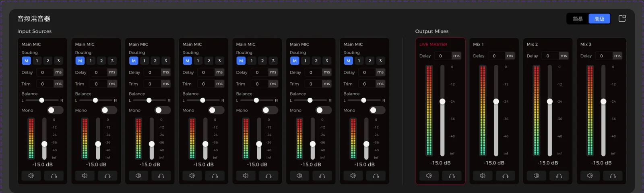Enable headphone monitoring on Mix 3
This screenshot has height=193, width=644.
pos(613,176)
